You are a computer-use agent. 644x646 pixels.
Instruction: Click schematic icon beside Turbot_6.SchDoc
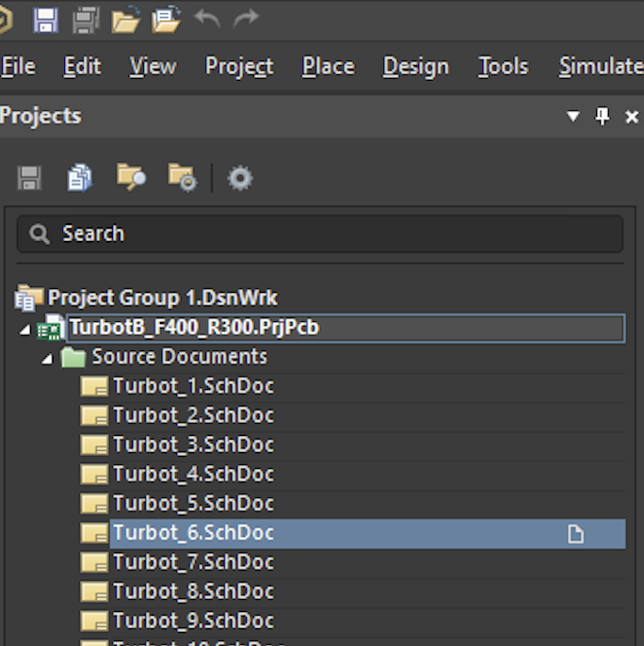[x=94, y=533]
